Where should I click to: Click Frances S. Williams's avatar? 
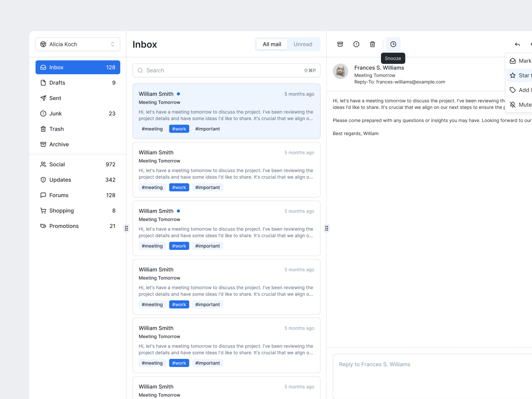pyautogui.click(x=340, y=71)
